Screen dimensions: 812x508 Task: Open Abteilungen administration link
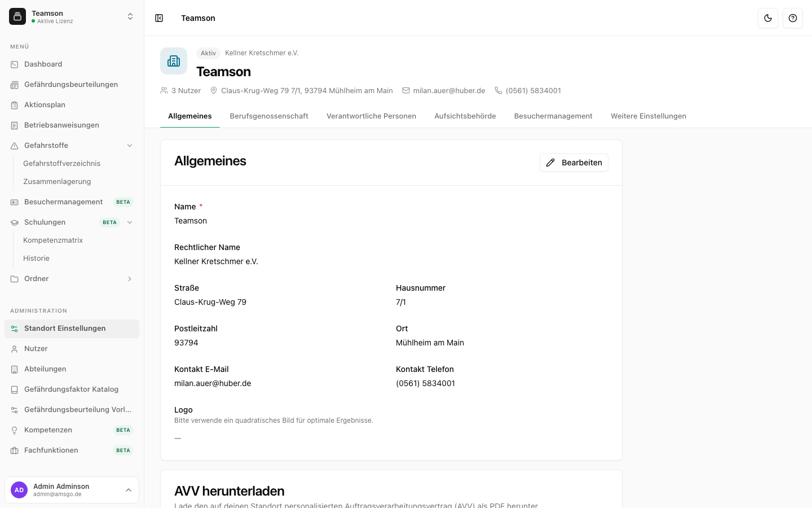coord(72,369)
